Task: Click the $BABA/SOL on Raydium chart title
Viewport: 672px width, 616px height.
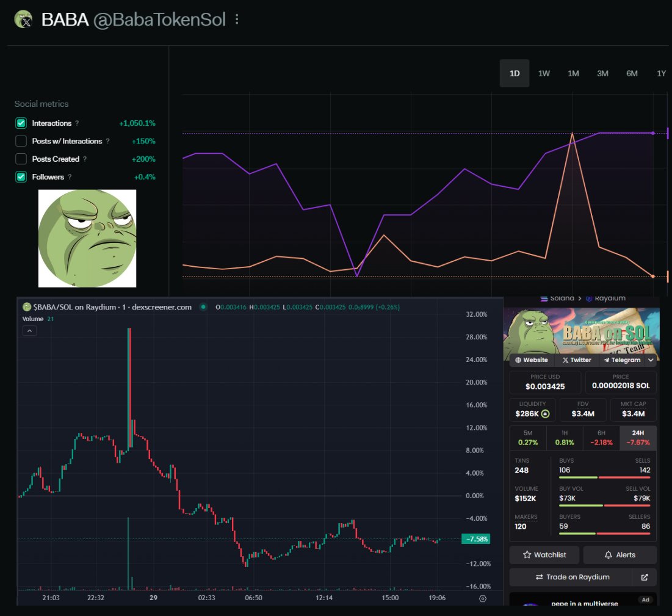Action: (112, 307)
